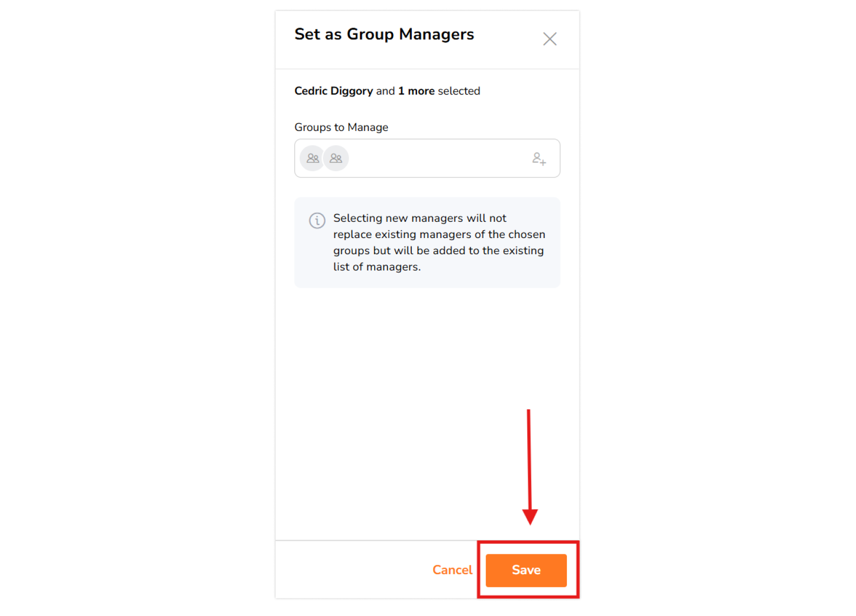
Task: Click the red arrow pointing to Save
Action: 530,467
